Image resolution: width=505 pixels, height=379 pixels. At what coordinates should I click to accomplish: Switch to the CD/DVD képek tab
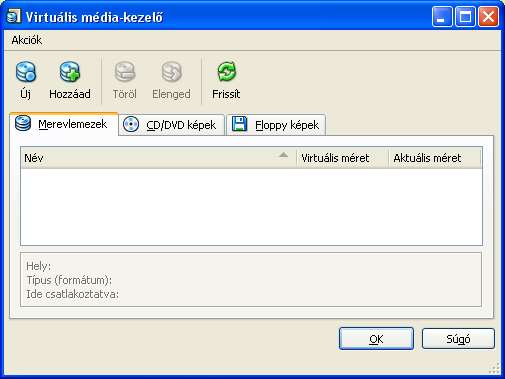pos(171,125)
